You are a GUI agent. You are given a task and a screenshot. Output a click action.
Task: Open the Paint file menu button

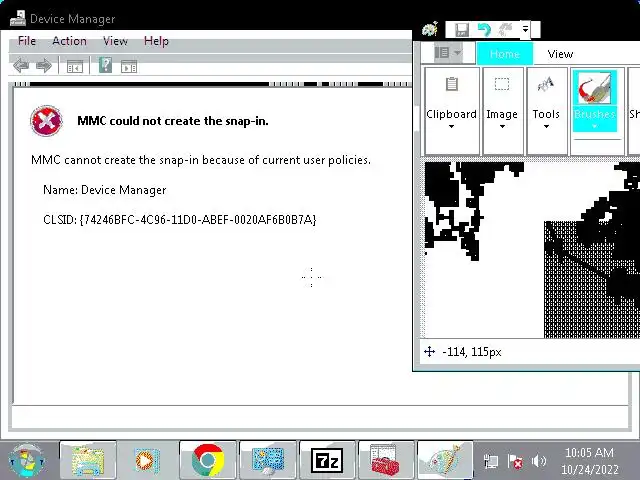448,53
